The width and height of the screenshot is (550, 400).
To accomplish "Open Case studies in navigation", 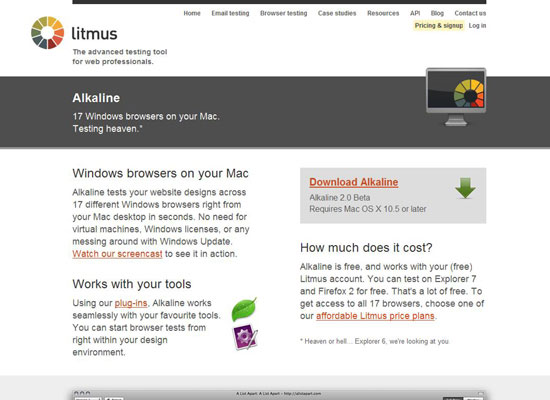I will point(337,13).
